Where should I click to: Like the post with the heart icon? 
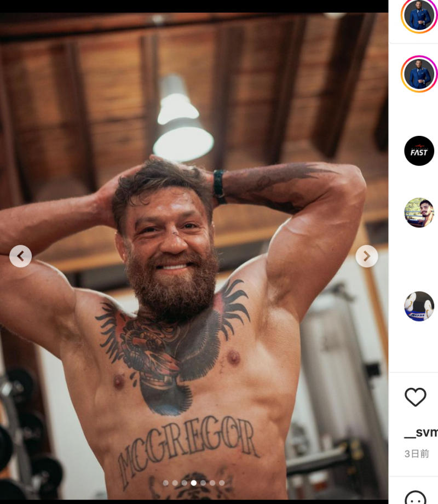(416, 397)
